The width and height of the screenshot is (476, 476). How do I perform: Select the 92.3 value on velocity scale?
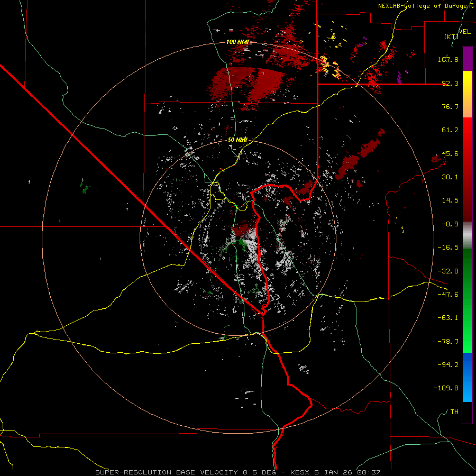[450, 83]
